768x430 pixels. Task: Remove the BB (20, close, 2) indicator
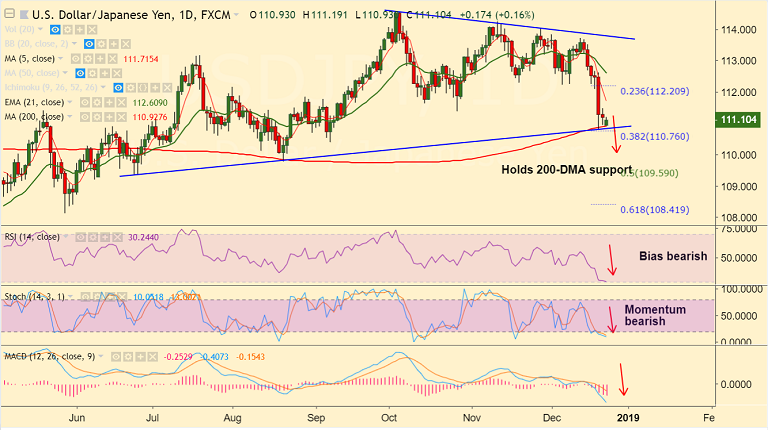click(126, 44)
